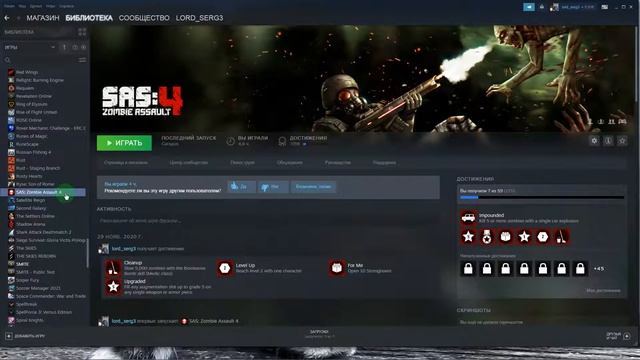The height and width of the screenshot is (360, 640).
Task: Add game to favorites star icon
Action: tap(622, 141)
